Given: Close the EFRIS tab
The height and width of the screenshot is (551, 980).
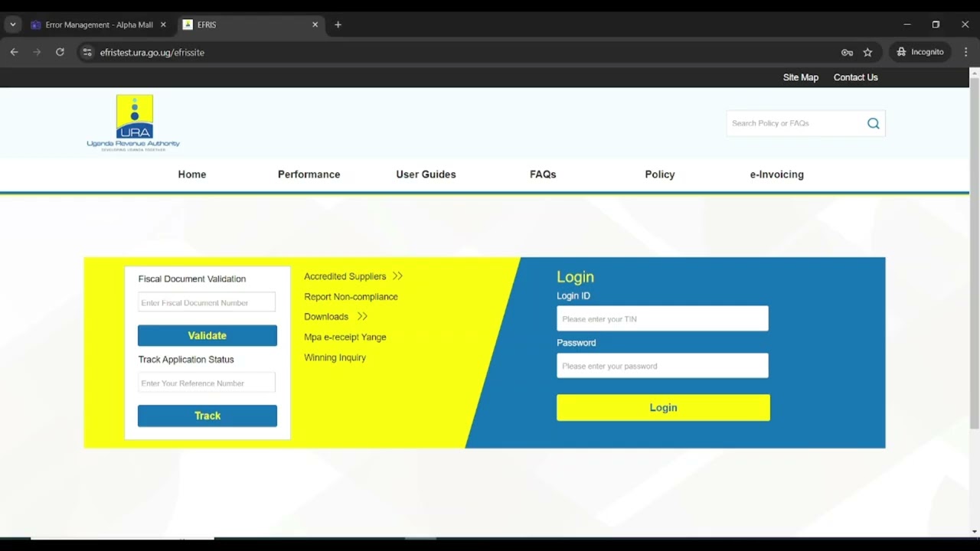Looking at the screenshot, I should click(x=315, y=24).
